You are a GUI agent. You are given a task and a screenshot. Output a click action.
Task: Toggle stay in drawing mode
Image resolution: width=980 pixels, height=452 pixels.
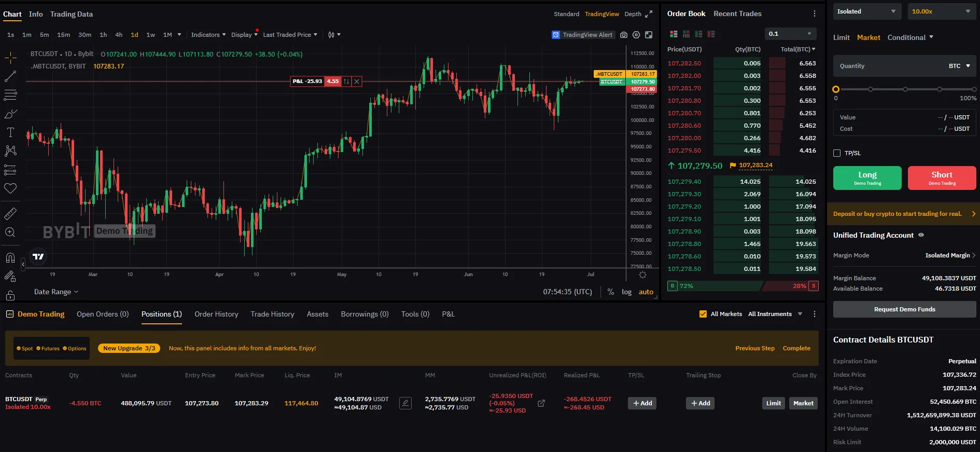point(10,276)
